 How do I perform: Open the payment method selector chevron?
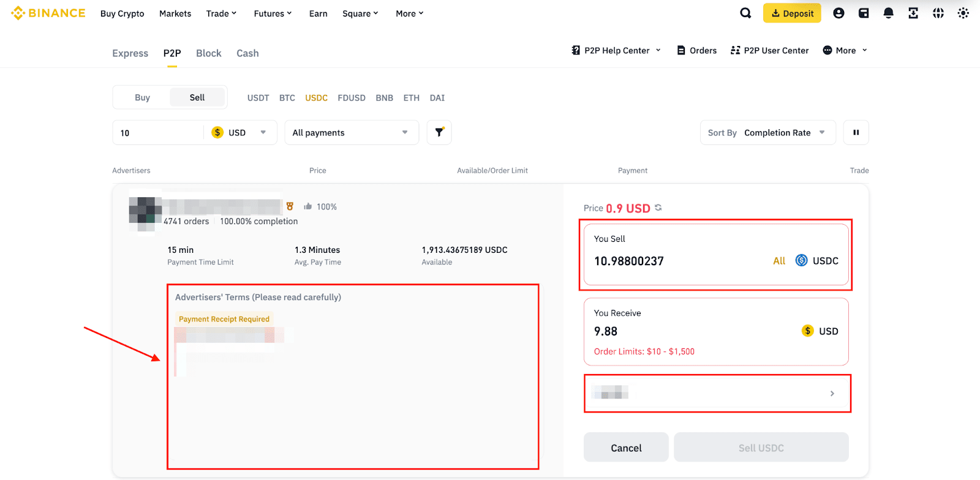(x=832, y=393)
